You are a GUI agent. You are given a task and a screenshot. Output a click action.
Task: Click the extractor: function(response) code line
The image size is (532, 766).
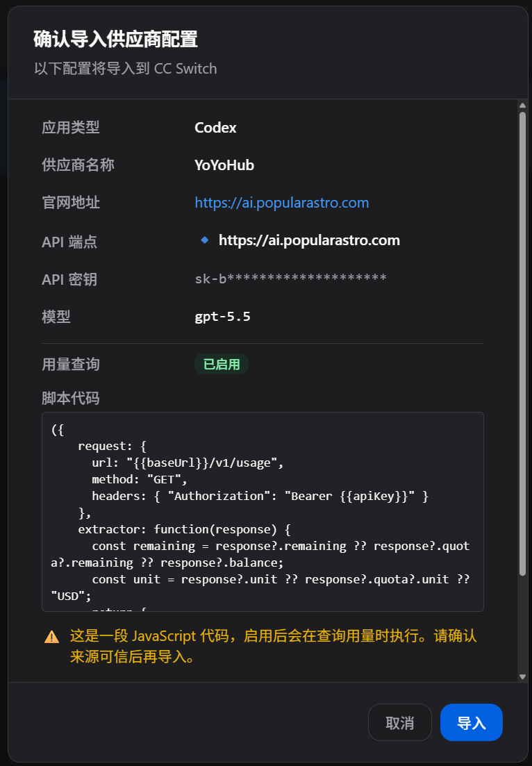point(184,529)
